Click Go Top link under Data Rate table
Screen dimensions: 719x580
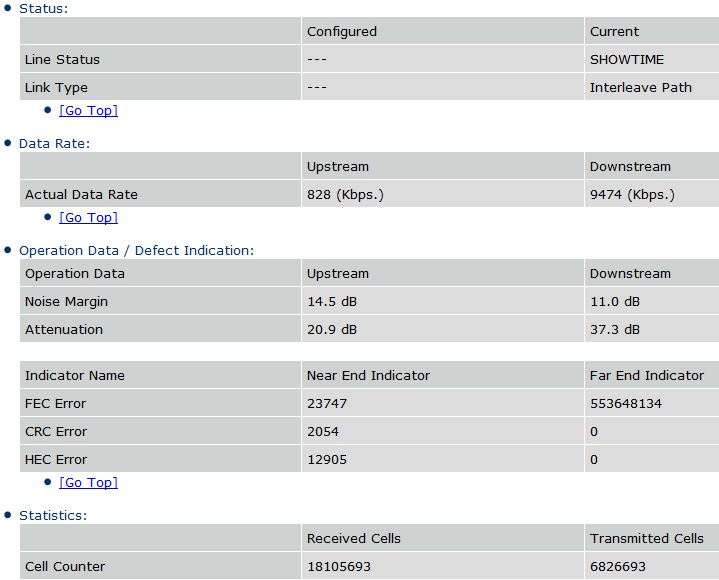[x=88, y=217]
